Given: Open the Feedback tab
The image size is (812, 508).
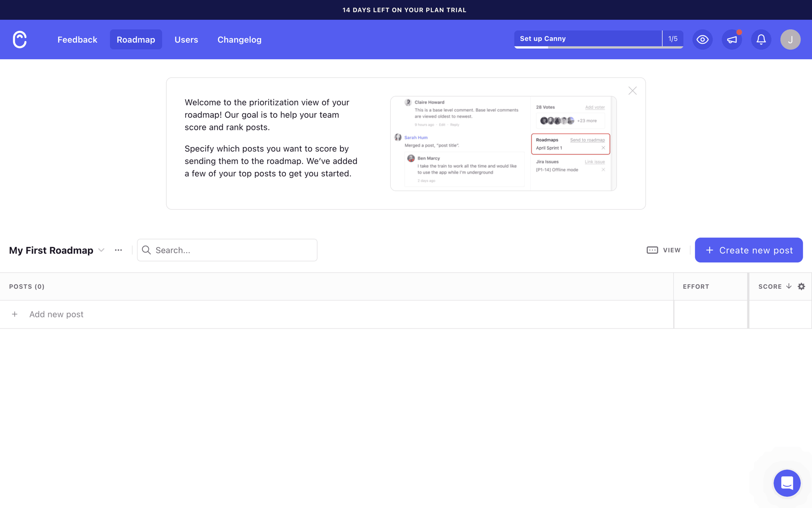Looking at the screenshot, I should click(x=77, y=39).
